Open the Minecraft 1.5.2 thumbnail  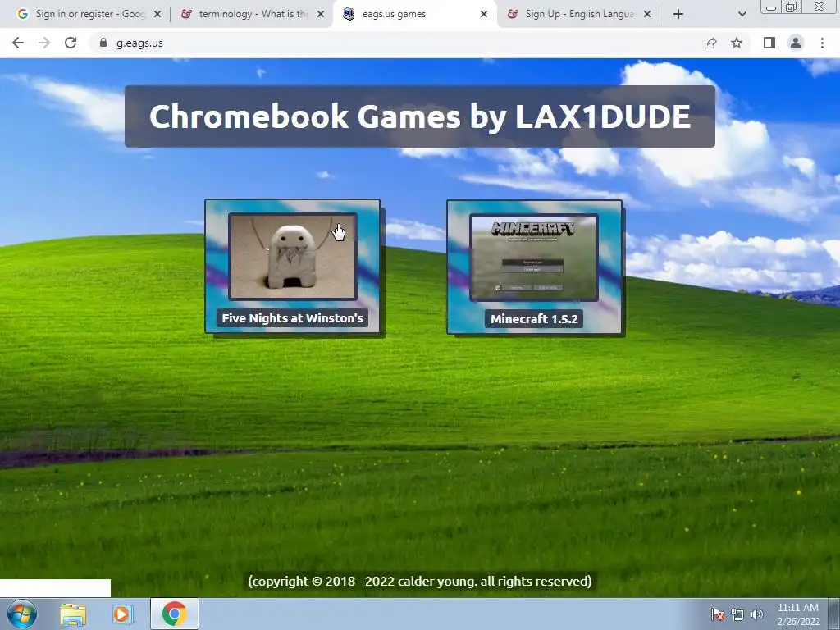point(534,258)
